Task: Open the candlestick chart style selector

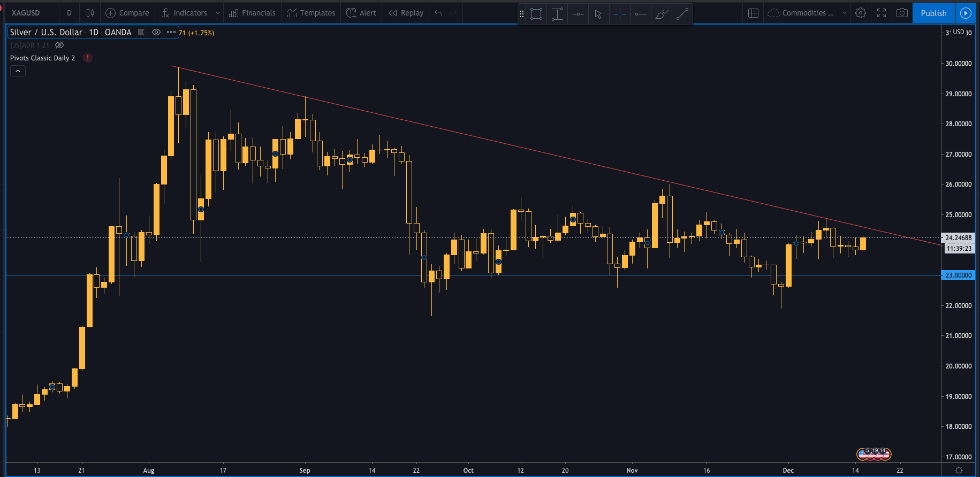Action: [x=90, y=13]
